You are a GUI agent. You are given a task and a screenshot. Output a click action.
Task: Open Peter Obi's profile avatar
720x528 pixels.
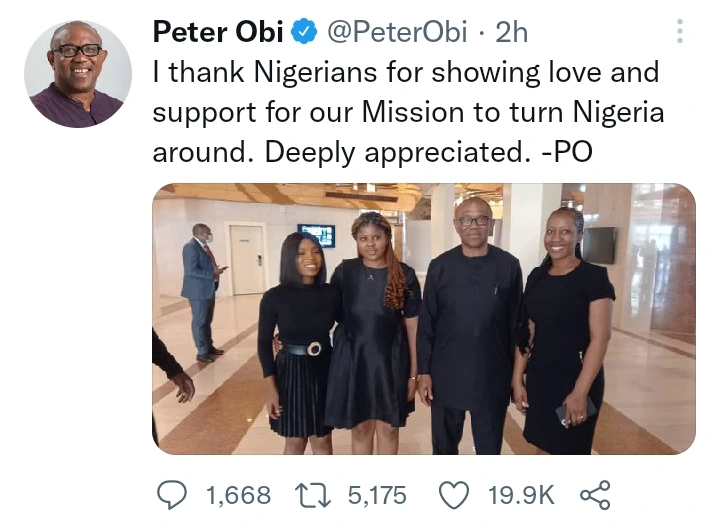78,74
